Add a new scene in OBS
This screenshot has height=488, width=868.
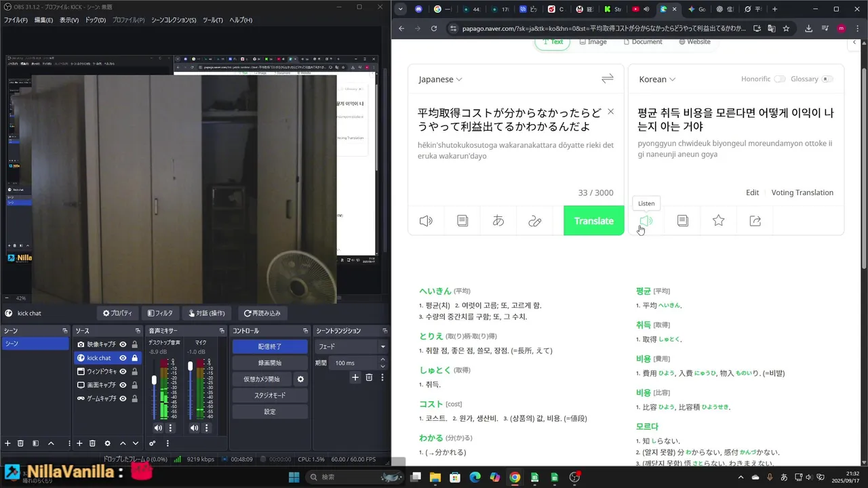pyautogui.click(x=7, y=443)
